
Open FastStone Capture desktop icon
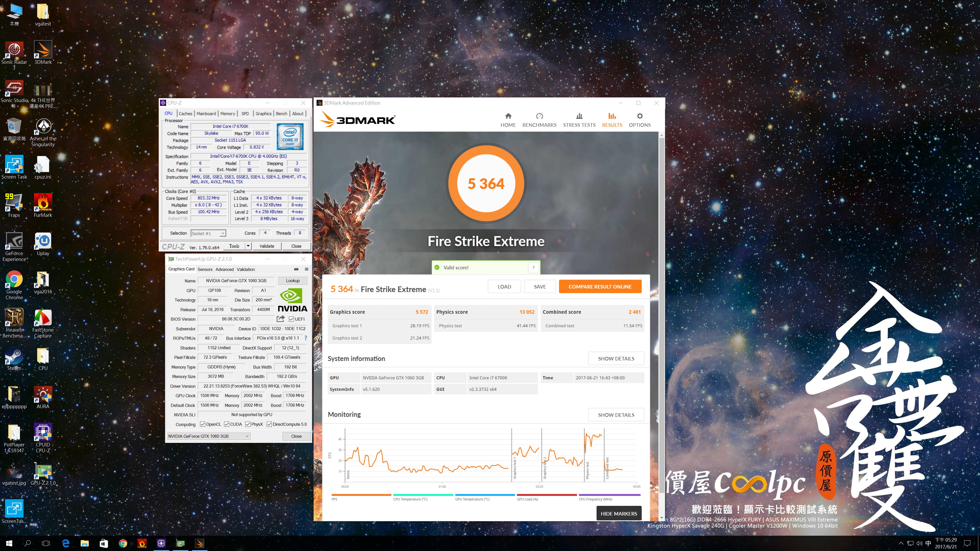(43, 323)
